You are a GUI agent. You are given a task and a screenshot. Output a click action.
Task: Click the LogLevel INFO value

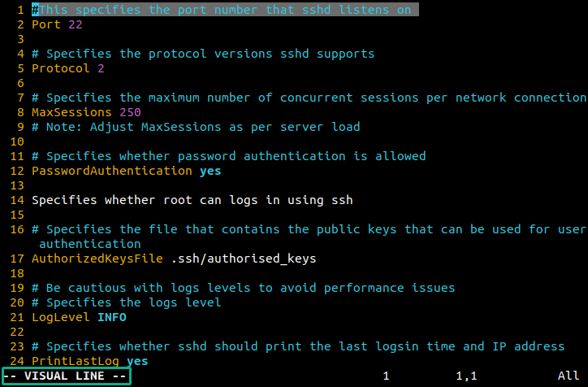(112, 317)
